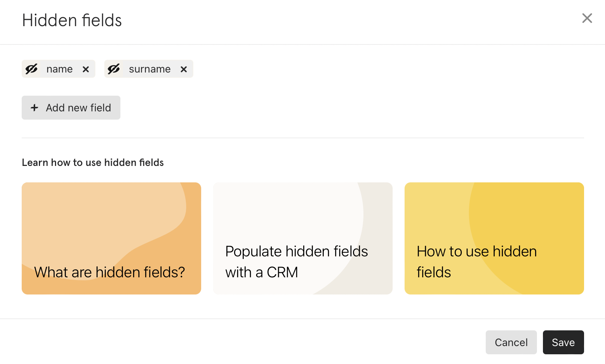Remove the surname hidden field
The image size is (605, 364).
click(x=184, y=69)
